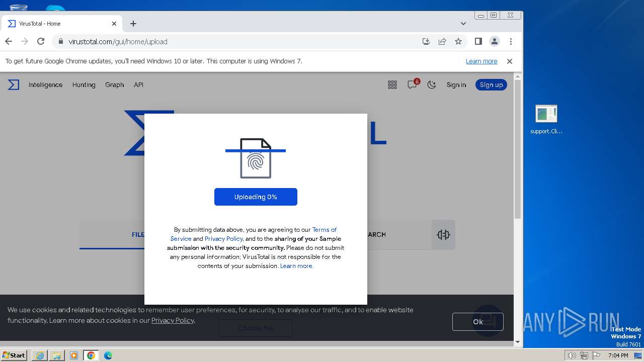Screen dimensions: 644x362
Task: Open File Explorer from taskbar
Action: coord(57,355)
